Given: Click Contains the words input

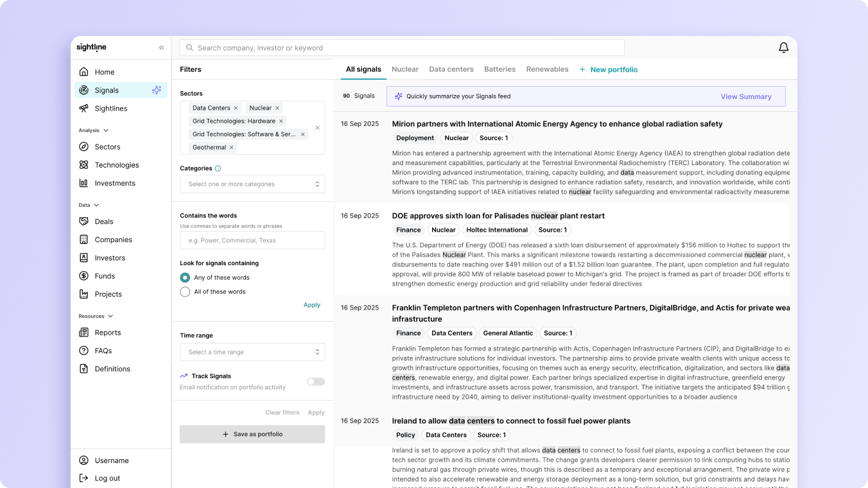Looking at the screenshot, I should 252,240.
